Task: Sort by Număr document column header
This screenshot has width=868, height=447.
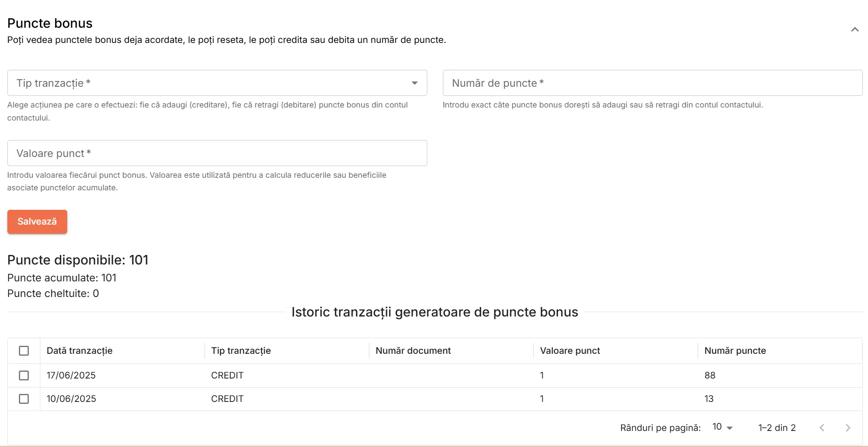Action: pyautogui.click(x=413, y=351)
